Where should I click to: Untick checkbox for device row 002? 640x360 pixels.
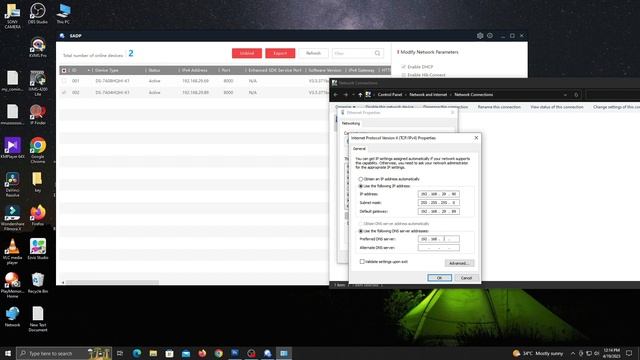[64, 93]
